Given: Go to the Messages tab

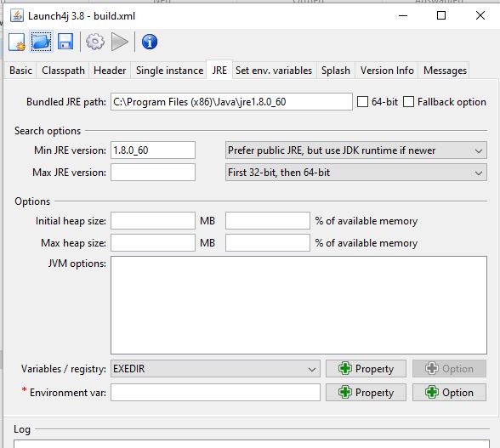Looking at the screenshot, I should pyautogui.click(x=445, y=71).
